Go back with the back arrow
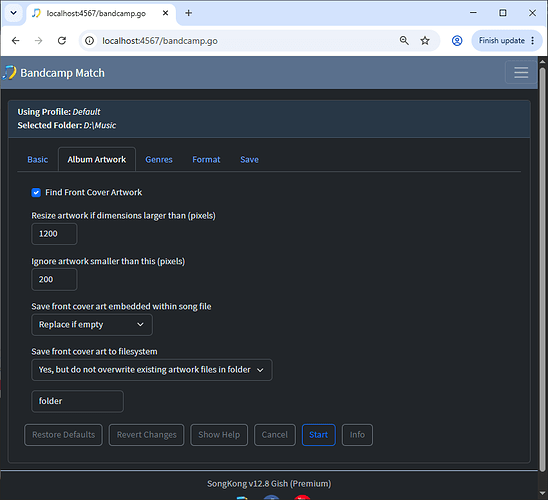 pyautogui.click(x=16, y=41)
